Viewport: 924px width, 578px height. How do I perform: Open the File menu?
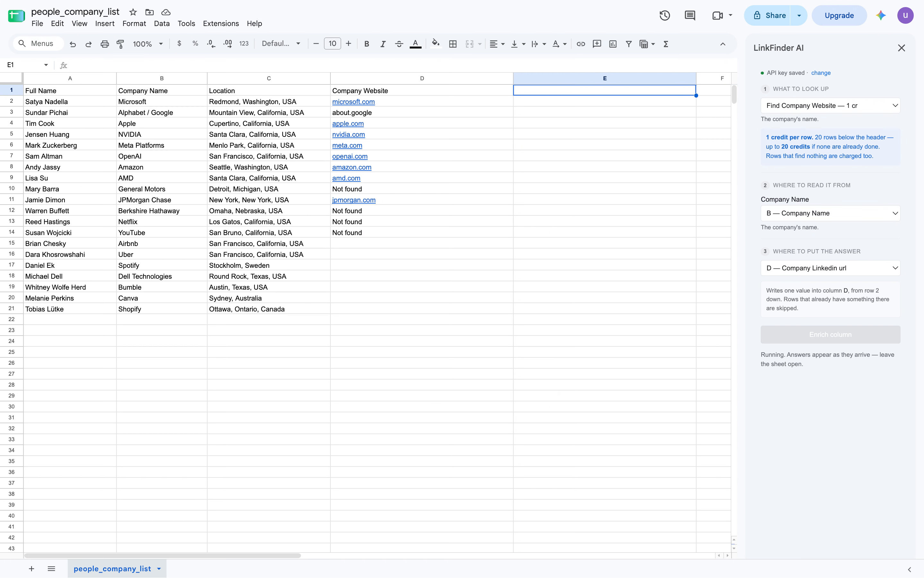37,24
